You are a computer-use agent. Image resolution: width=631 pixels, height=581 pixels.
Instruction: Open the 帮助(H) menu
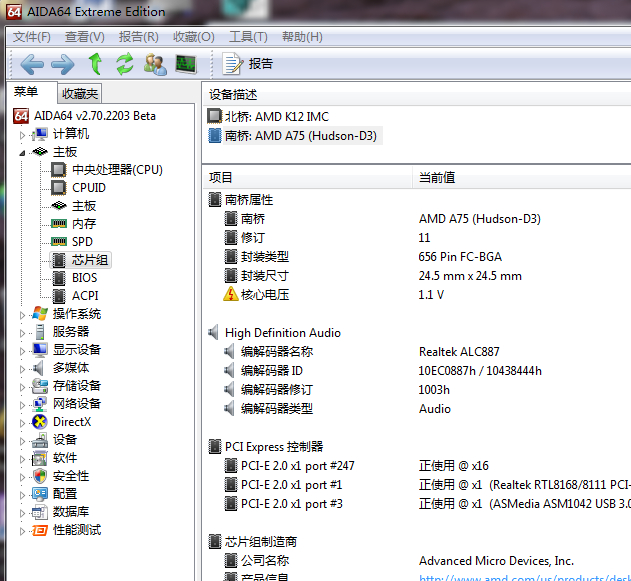pyautogui.click(x=302, y=37)
